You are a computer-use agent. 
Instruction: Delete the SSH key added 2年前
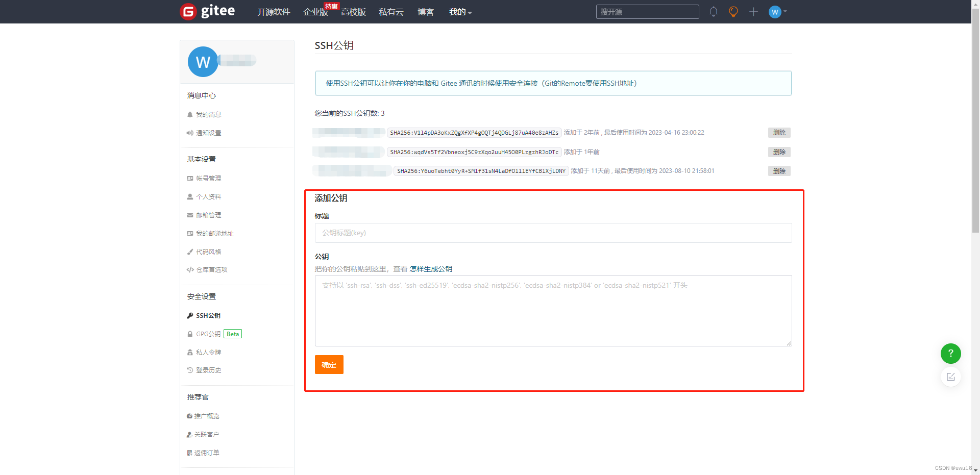pyautogui.click(x=779, y=133)
